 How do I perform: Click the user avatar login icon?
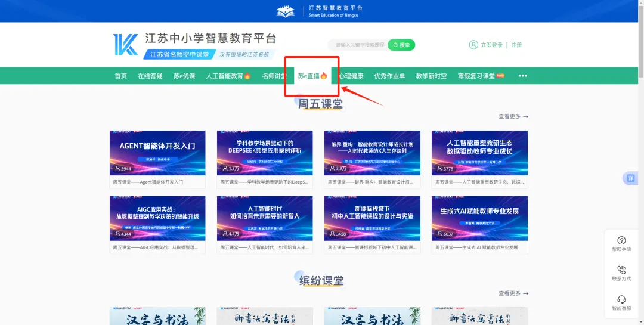(473, 45)
